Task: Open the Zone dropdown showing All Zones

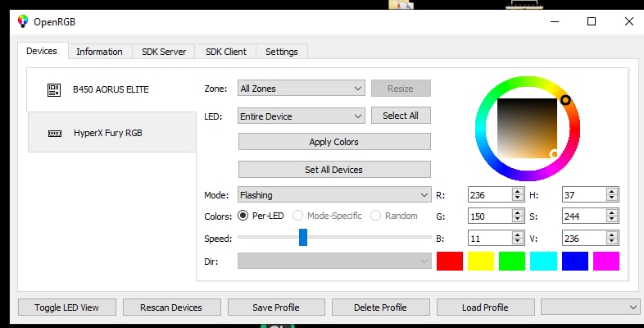Action: tap(301, 89)
